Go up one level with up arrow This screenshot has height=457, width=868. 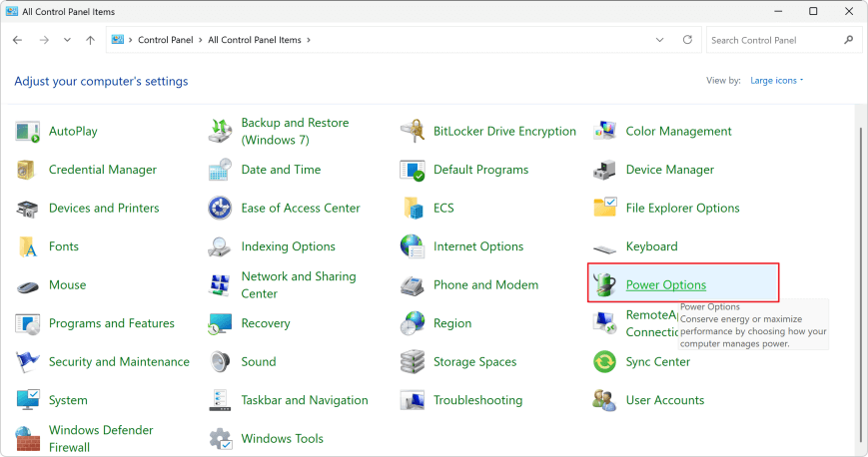[90, 40]
